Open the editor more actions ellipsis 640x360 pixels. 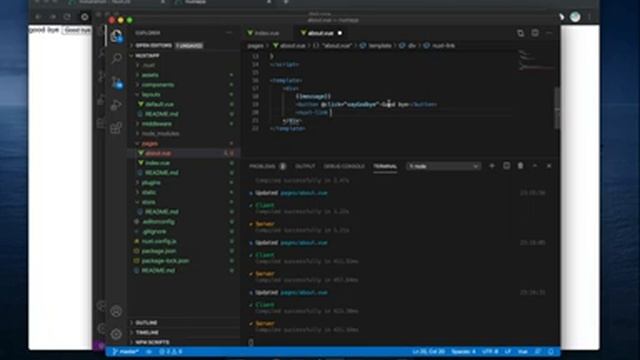(549, 33)
